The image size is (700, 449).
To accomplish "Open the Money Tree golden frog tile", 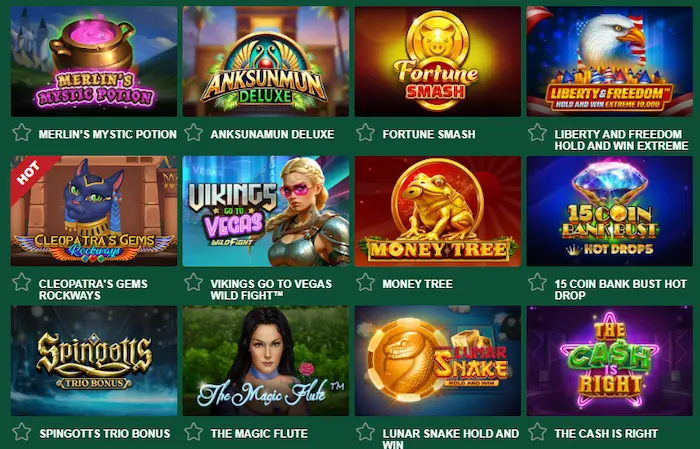I will 438,211.
